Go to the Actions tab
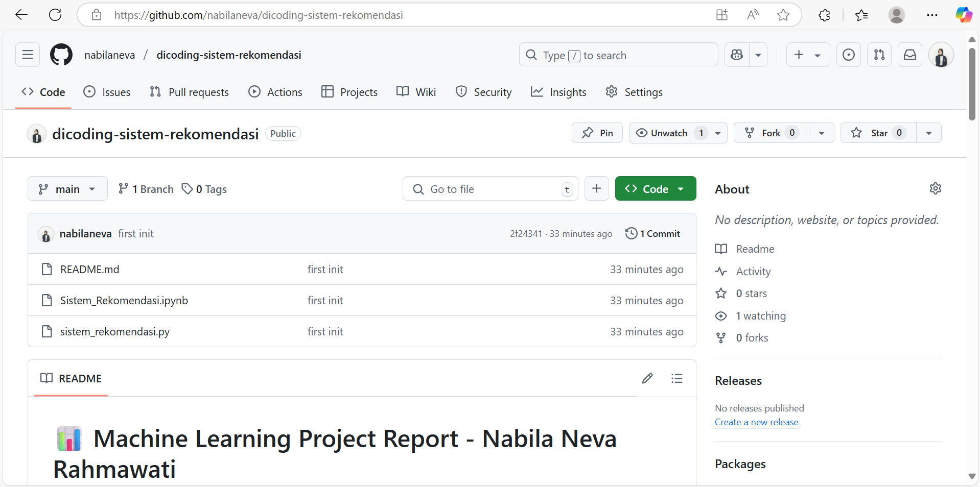980x487 pixels. [x=275, y=92]
